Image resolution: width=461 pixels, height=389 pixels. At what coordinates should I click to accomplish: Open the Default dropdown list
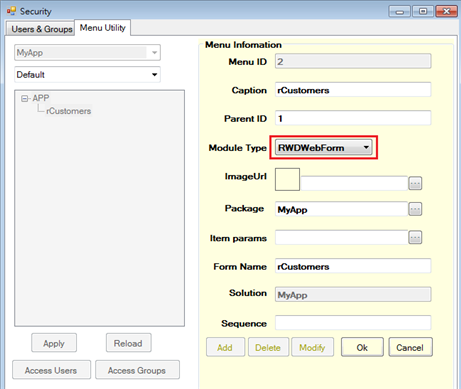pyautogui.click(x=87, y=75)
